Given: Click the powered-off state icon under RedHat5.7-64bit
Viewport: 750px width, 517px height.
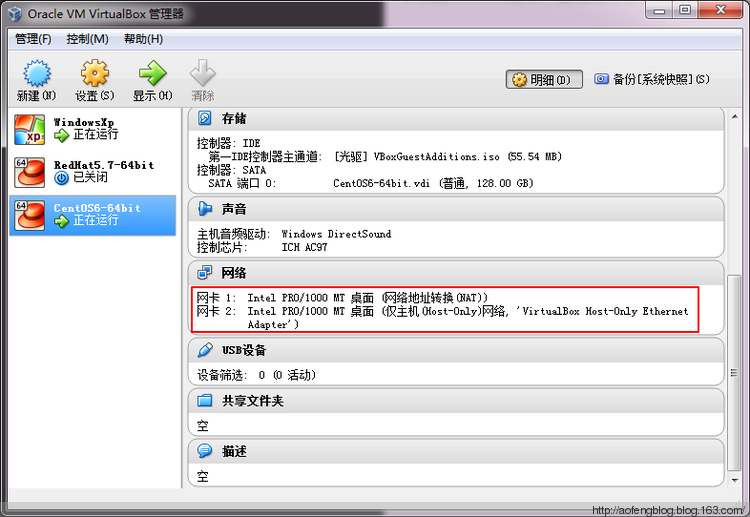Looking at the screenshot, I should [x=62, y=178].
